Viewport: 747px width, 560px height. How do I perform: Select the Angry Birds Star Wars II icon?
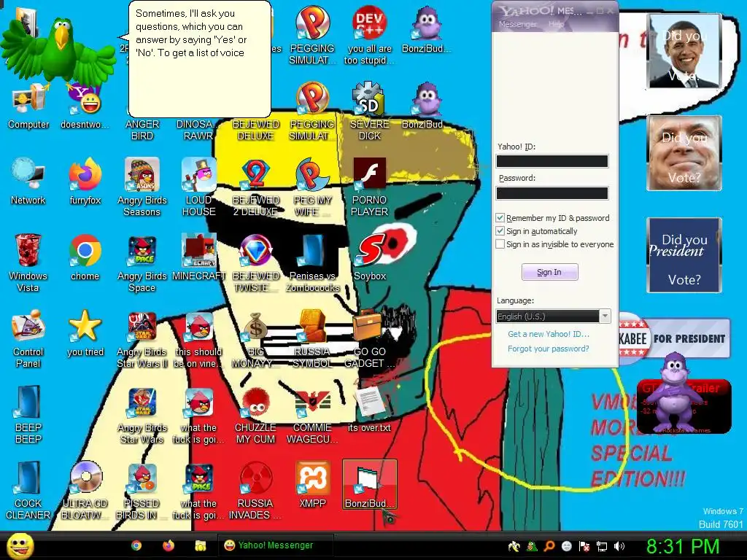[142, 339]
